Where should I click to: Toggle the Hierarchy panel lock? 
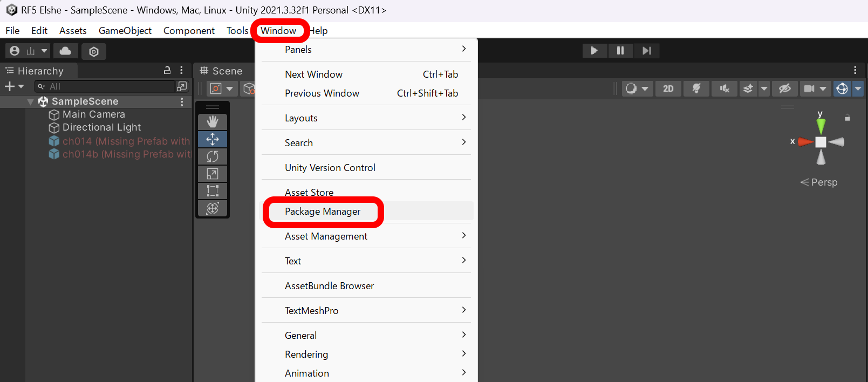pyautogui.click(x=167, y=70)
